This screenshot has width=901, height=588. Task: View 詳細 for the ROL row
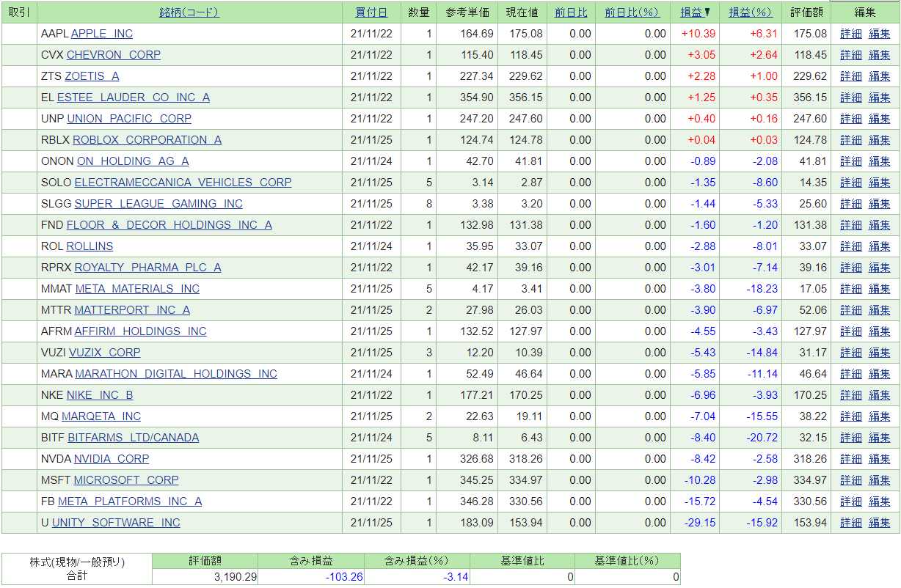click(851, 246)
